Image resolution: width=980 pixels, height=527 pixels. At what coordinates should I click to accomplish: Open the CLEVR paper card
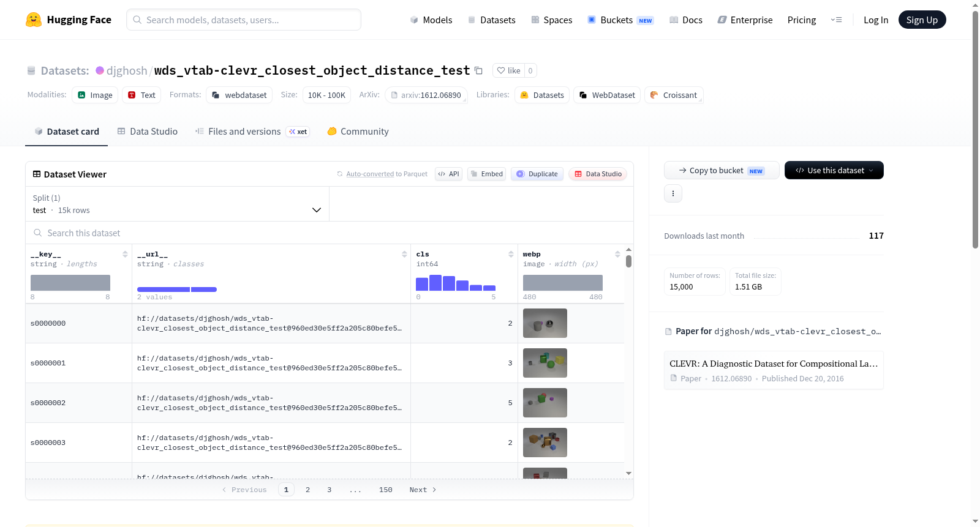coord(774,370)
